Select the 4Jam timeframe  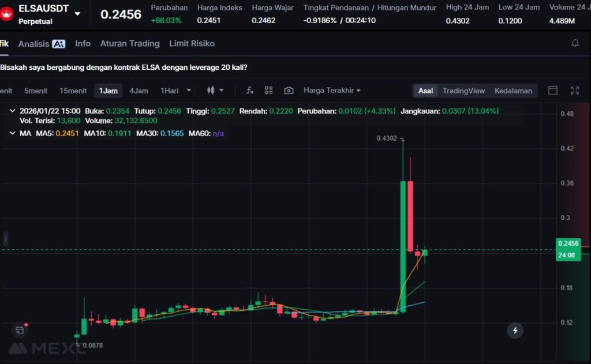click(x=139, y=91)
